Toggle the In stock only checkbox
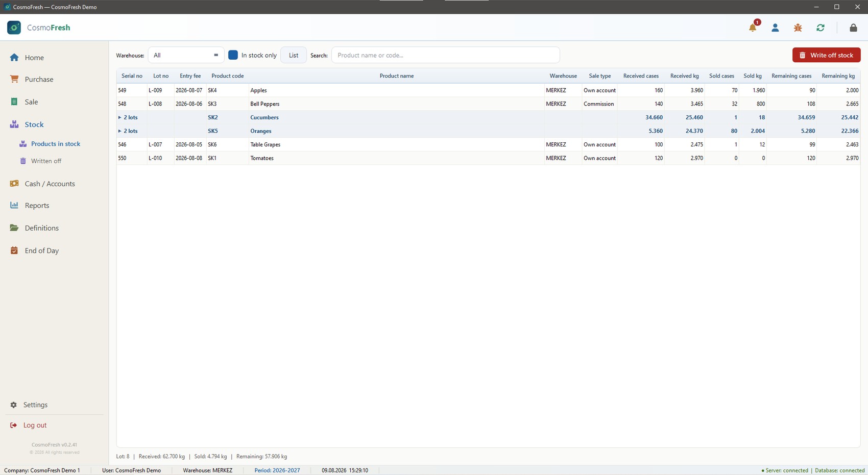The width and height of the screenshot is (868, 475). click(x=233, y=55)
